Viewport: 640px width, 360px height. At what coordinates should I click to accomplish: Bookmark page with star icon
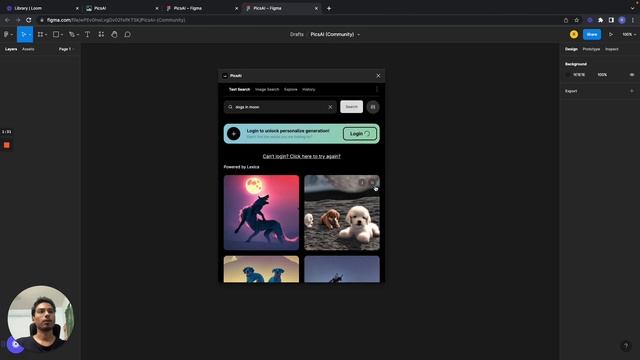point(576,20)
